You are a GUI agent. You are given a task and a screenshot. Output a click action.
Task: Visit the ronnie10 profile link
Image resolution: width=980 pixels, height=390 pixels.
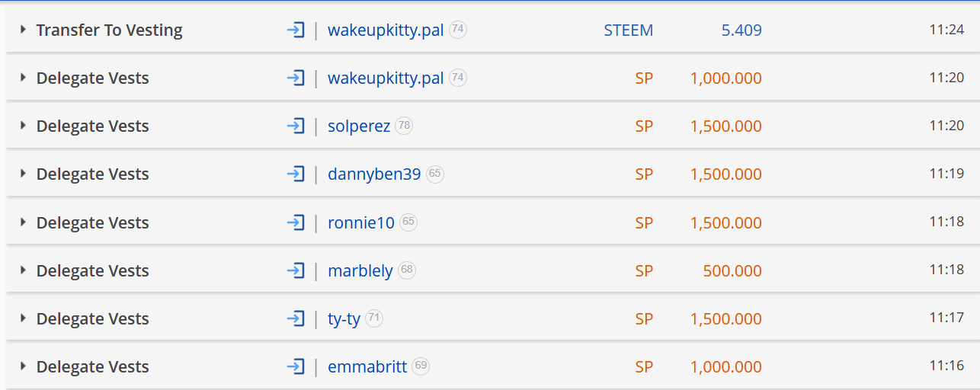361,222
